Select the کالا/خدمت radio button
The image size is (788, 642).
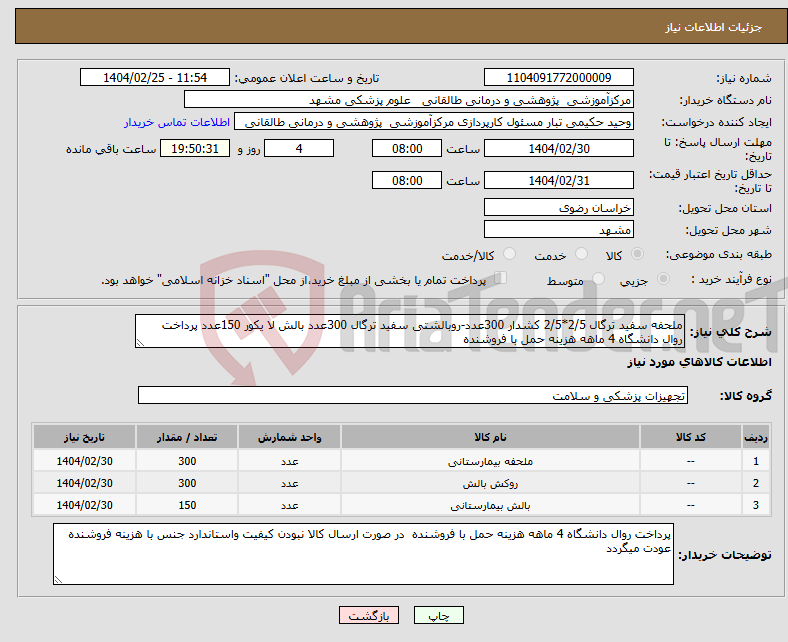(510, 254)
